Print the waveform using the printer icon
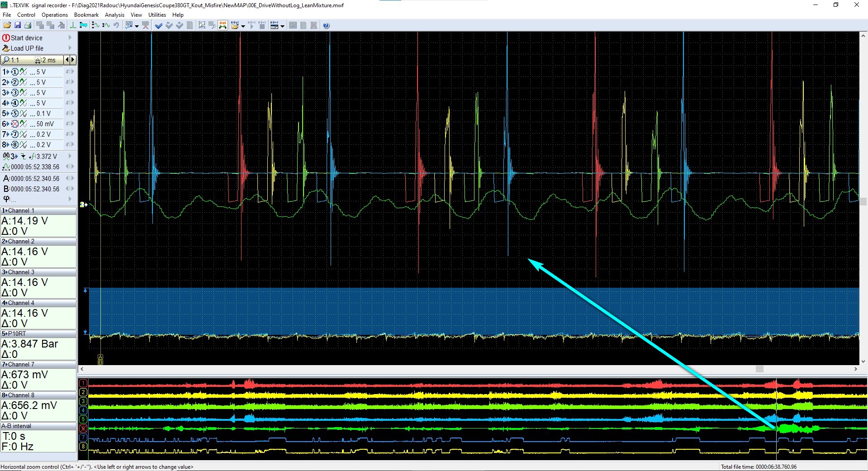Viewport: 868px width, 471px height. pos(28,25)
